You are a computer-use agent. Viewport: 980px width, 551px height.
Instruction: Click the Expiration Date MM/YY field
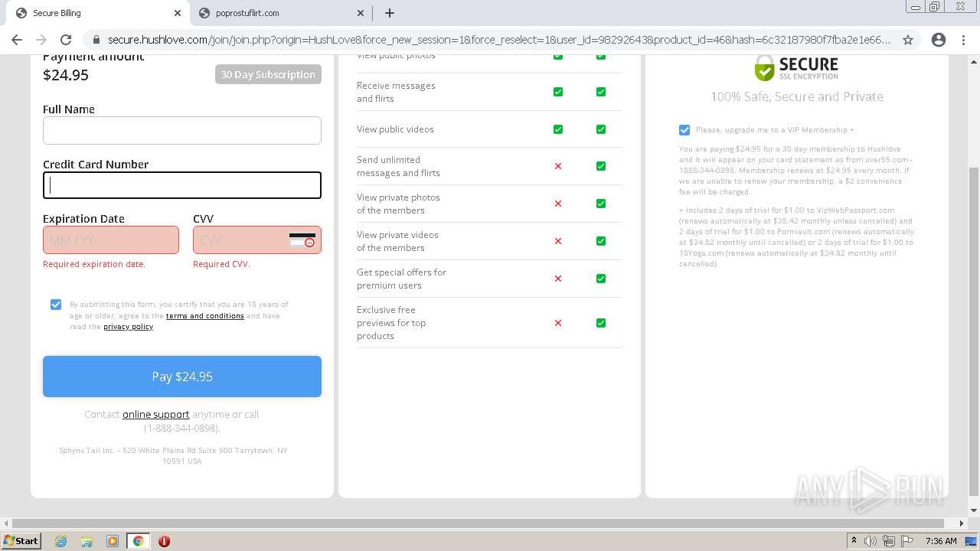tap(111, 240)
